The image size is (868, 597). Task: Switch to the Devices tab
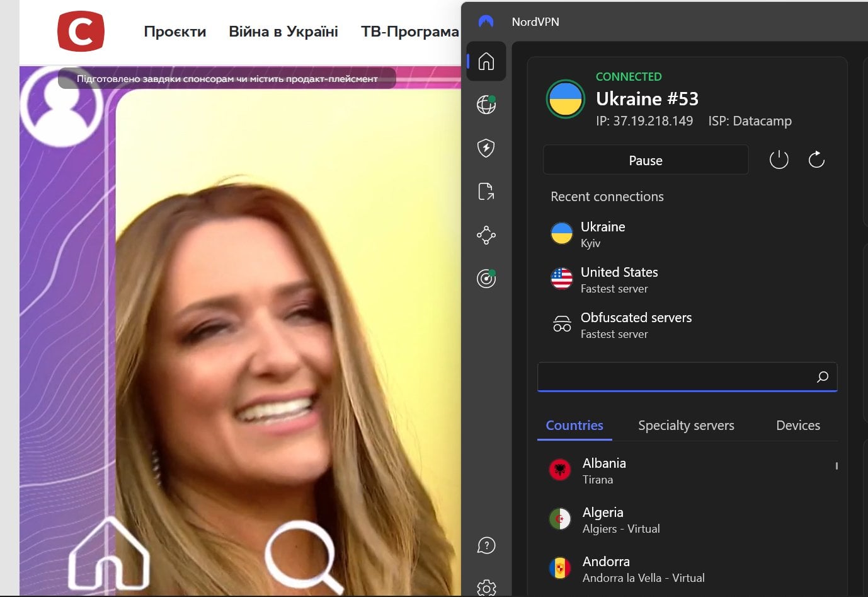(797, 426)
